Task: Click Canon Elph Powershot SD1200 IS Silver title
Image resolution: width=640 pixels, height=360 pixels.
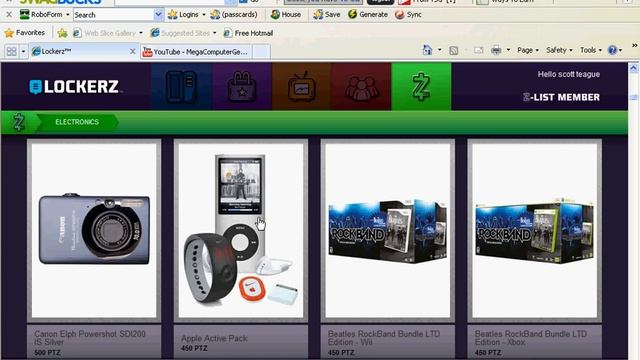Action: tap(90, 338)
